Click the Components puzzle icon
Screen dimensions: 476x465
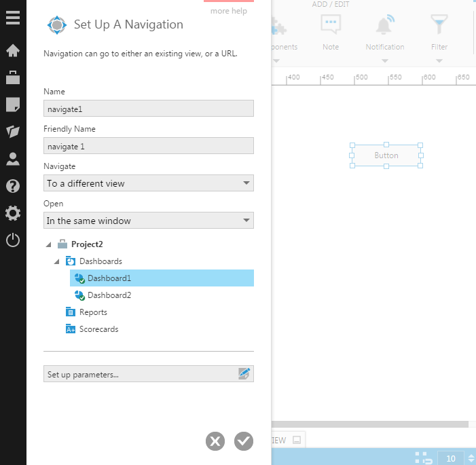[x=279, y=26]
